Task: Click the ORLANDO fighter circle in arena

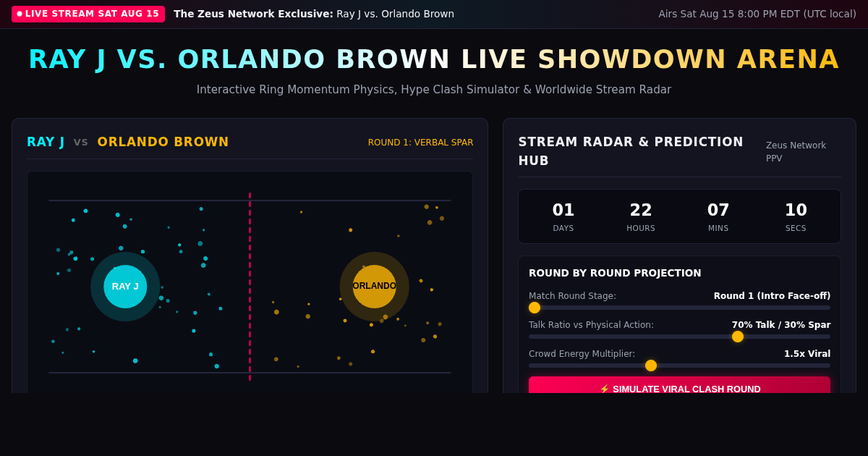Action: (375, 287)
